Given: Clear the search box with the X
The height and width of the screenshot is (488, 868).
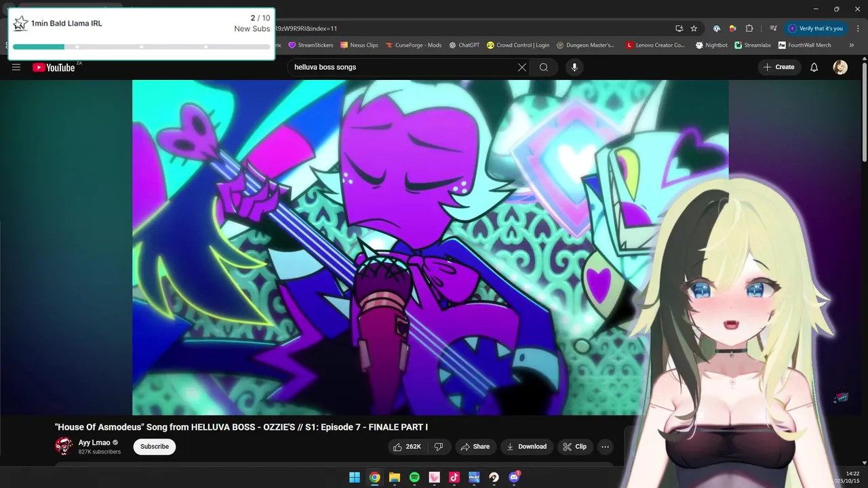Looking at the screenshot, I should pyautogui.click(x=522, y=67).
